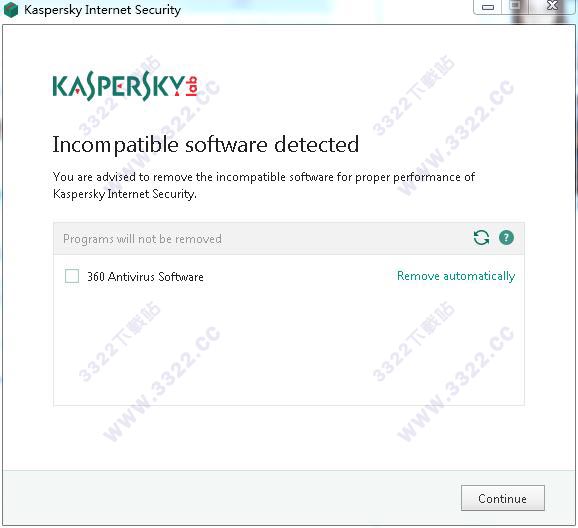Tick the 360 Antivirus Software checkbox
The width and height of the screenshot is (578, 528).
tap(72, 276)
